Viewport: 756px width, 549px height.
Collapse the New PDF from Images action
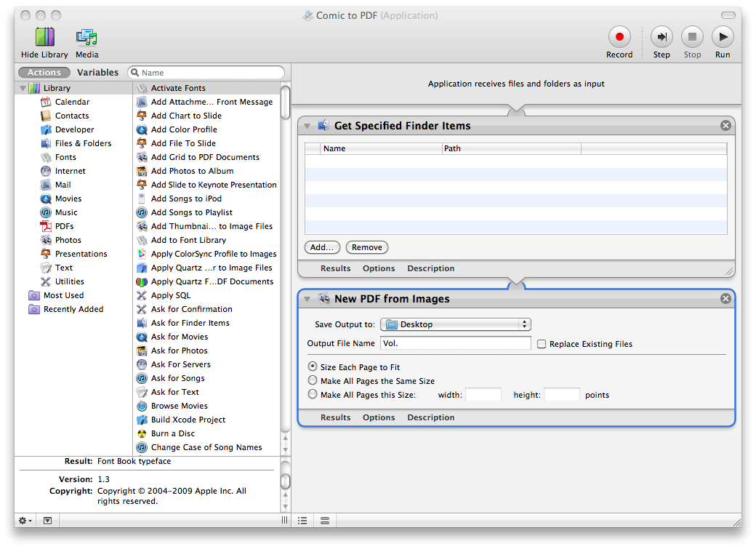[307, 299]
